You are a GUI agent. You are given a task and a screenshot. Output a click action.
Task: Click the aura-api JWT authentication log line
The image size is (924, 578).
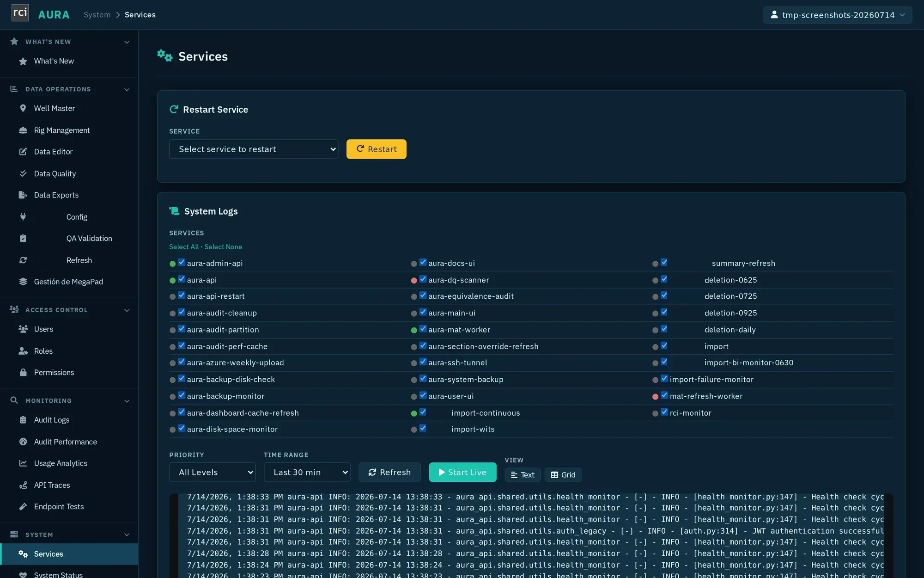coord(535,531)
